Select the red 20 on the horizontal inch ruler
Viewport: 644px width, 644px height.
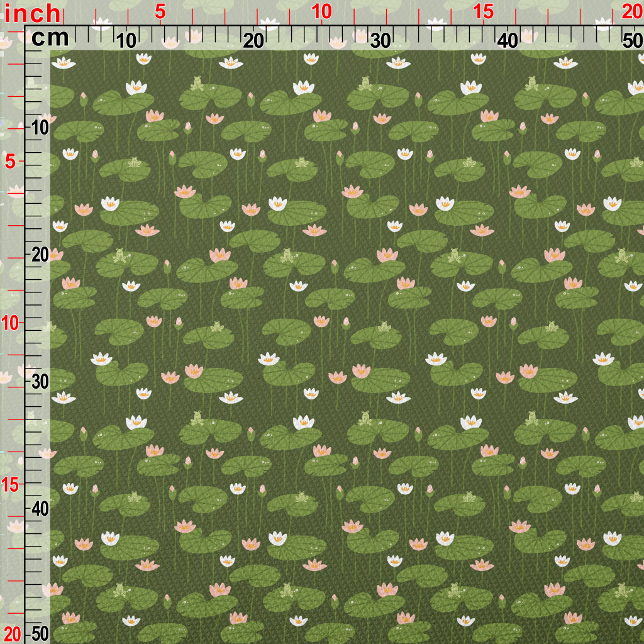coord(633,12)
